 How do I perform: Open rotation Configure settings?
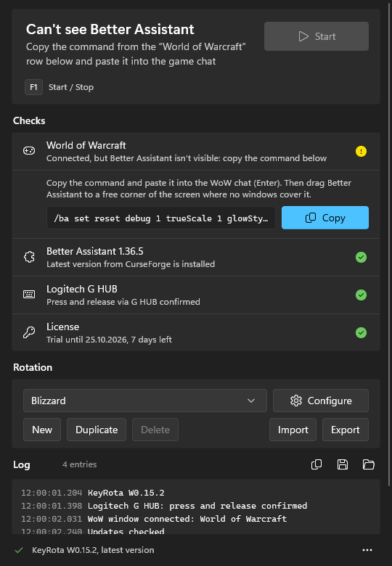click(x=321, y=401)
